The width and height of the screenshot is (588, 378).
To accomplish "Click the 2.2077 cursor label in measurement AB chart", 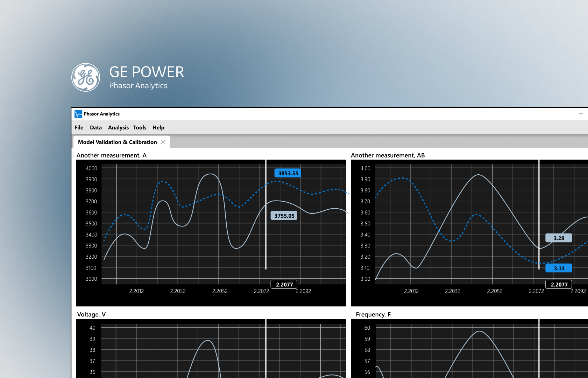I will click(559, 284).
